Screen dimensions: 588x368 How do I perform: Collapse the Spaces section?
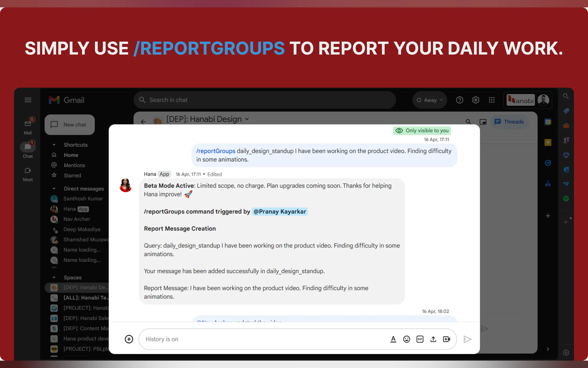[54, 277]
